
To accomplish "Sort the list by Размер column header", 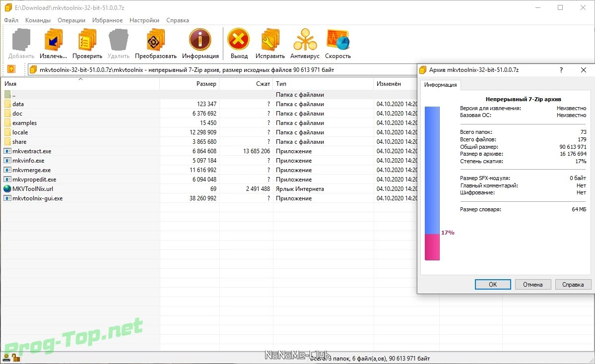I will (190, 83).
